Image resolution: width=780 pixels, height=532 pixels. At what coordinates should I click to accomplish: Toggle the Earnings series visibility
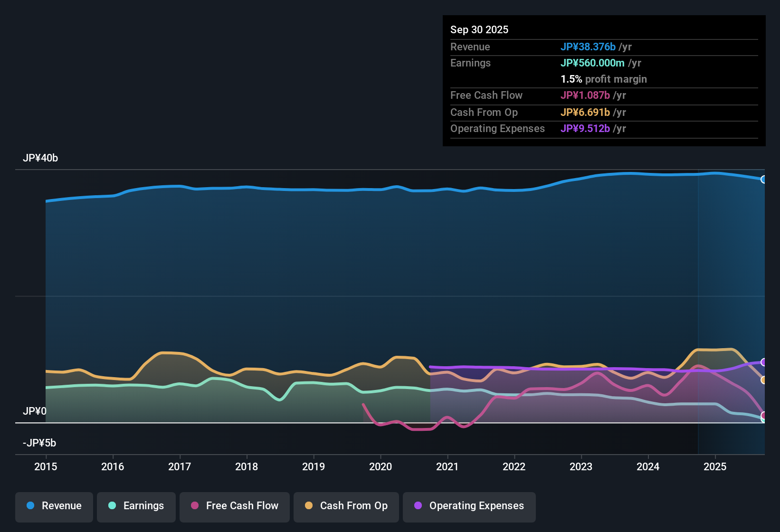coord(136,506)
